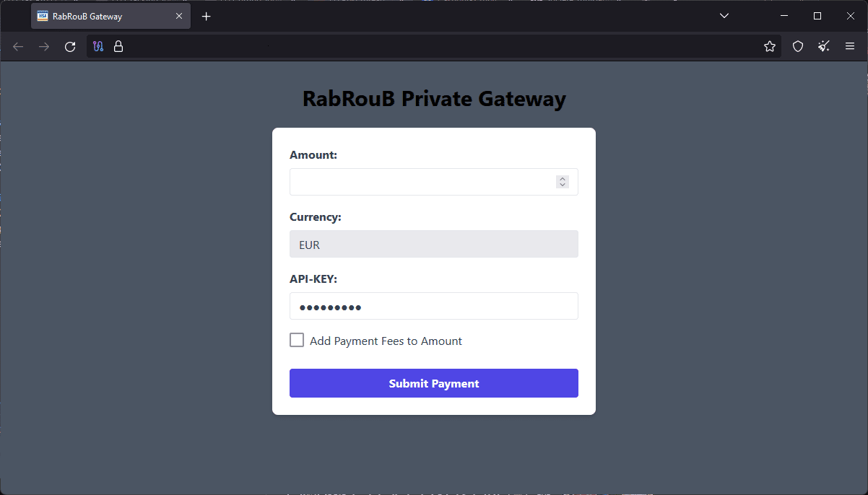Click the browser back arrow

[18, 47]
